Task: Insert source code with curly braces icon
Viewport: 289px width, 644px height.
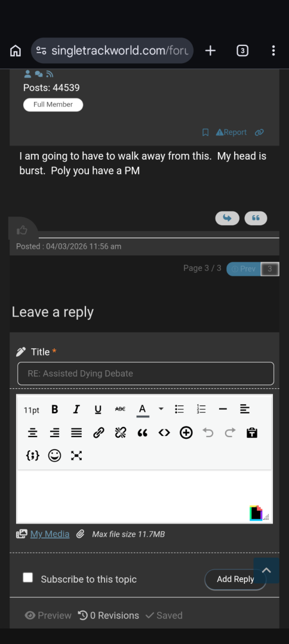Action: (32, 456)
